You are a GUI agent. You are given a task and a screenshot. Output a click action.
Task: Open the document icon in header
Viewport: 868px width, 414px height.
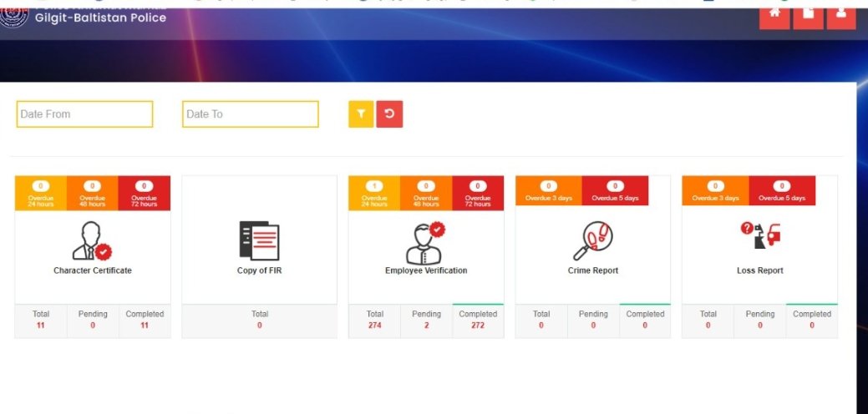(x=808, y=18)
